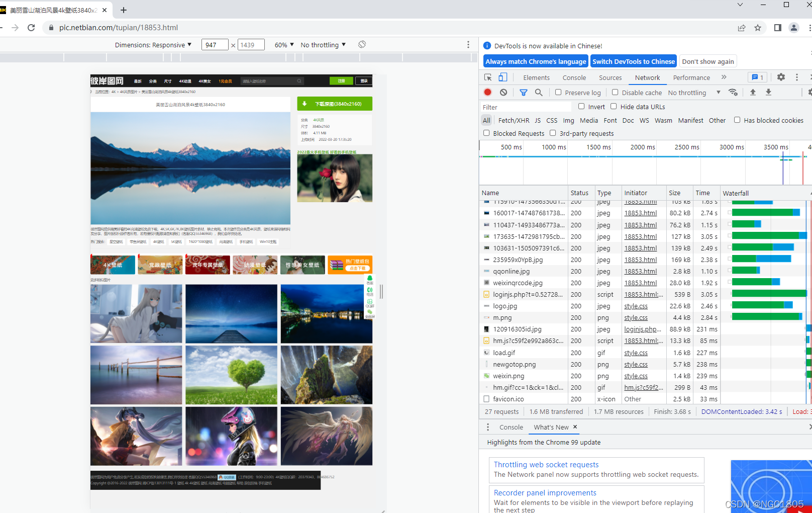Open the Console drawer tab
The image size is (812, 513).
tap(511, 427)
